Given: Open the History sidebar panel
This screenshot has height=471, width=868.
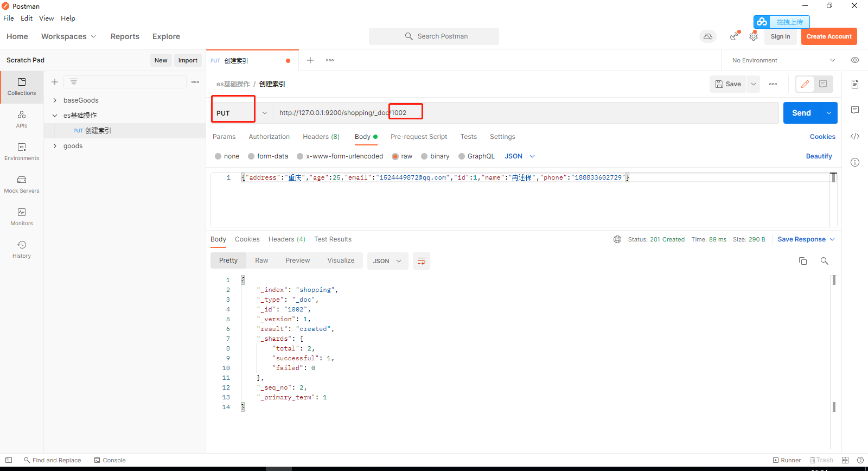Looking at the screenshot, I should pos(22,250).
